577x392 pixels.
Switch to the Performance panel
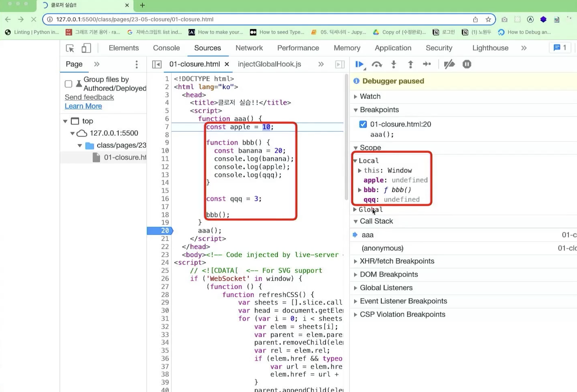298,48
